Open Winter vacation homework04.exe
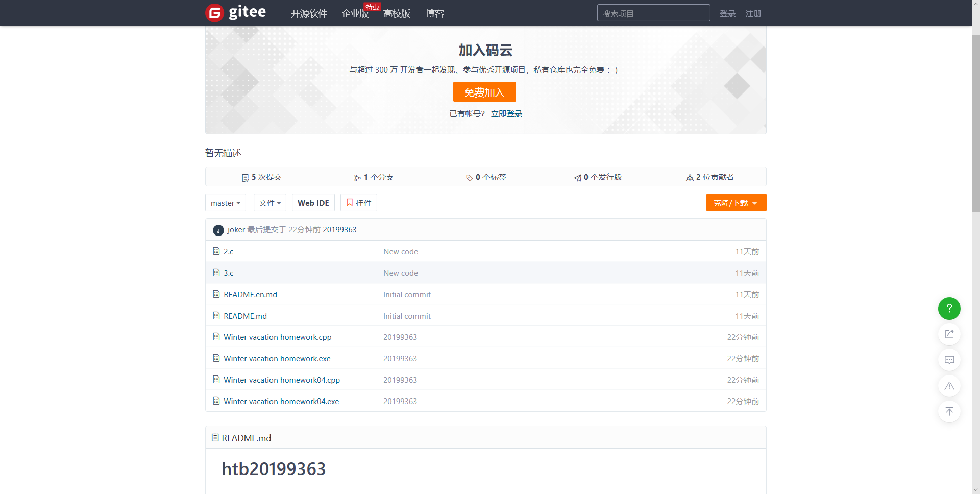 pos(281,402)
